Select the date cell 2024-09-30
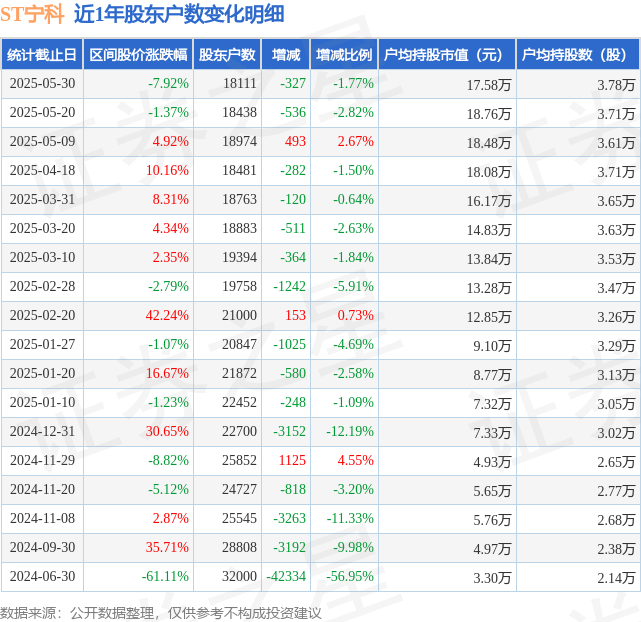Image resolution: width=641 pixels, height=622 pixels. 43,548
